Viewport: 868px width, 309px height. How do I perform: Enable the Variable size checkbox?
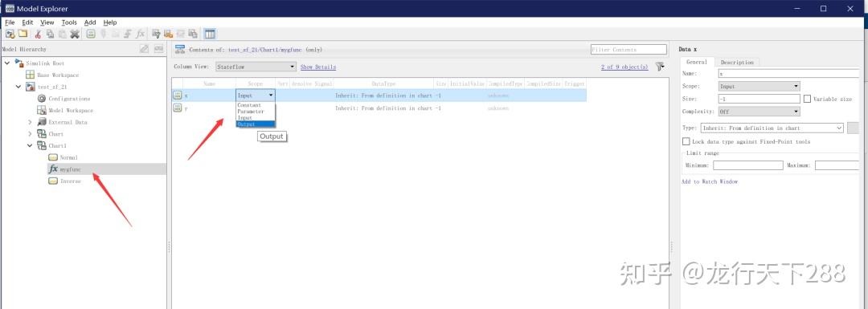807,99
